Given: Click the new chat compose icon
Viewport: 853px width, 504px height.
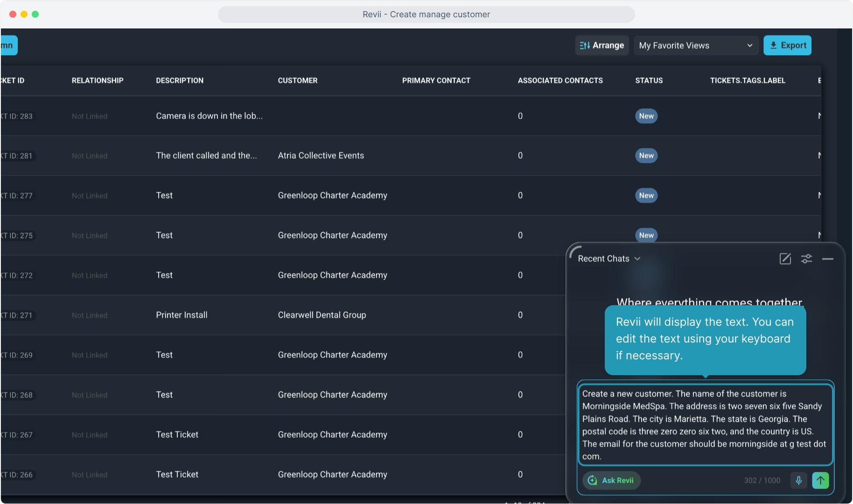Looking at the screenshot, I should tap(785, 259).
